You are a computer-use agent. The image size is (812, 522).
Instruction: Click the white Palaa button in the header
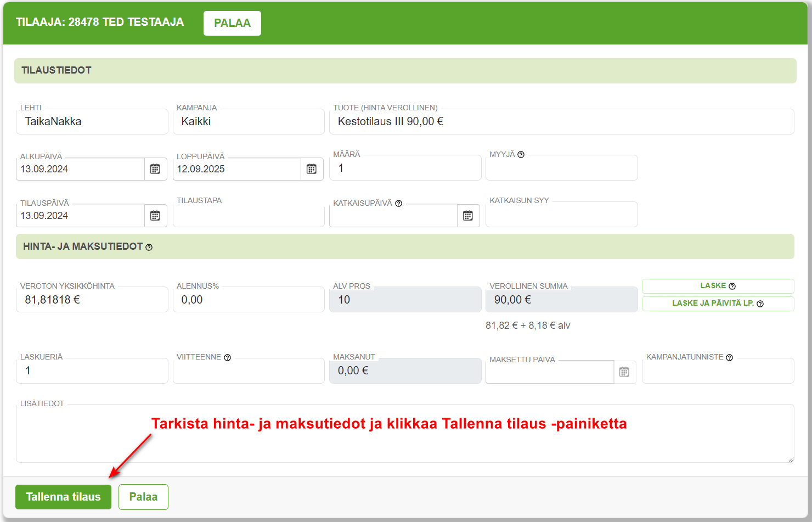click(232, 23)
